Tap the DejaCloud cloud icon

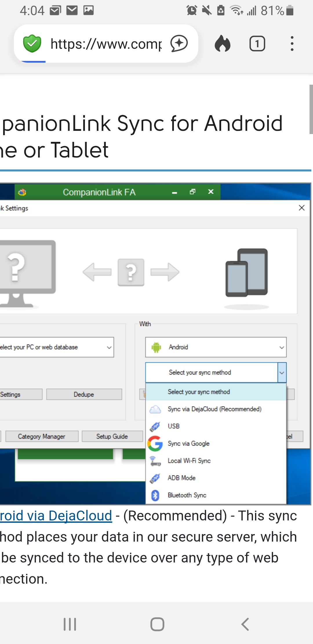pyautogui.click(x=155, y=409)
